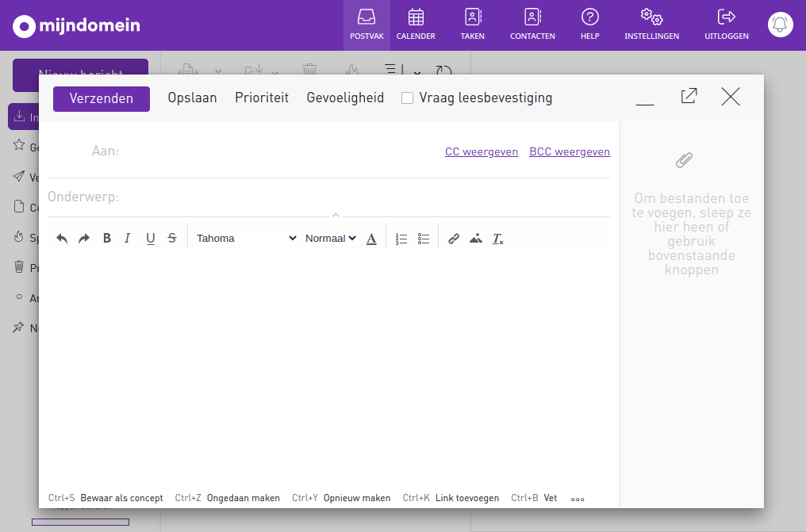The height and width of the screenshot is (532, 806).
Task: Open the Normaal font size dropdown
Action: (x=330, y=239)
